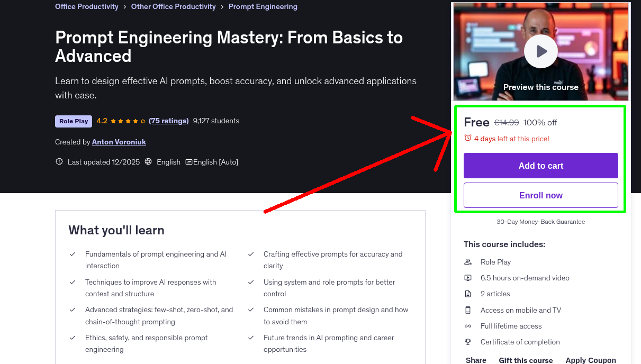Open the Prompt Engineering breadcrumb link

pyautogui.click(x=263, y=6)
